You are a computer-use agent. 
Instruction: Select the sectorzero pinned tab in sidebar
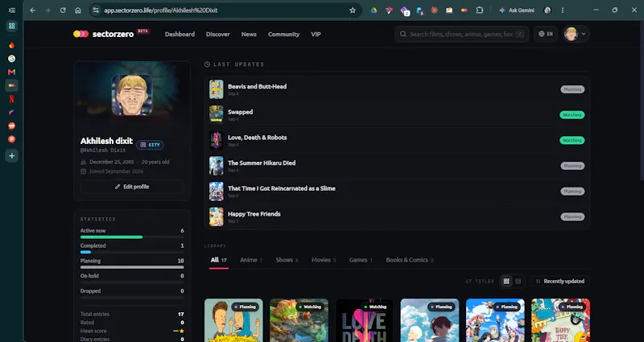click(11, 85)
